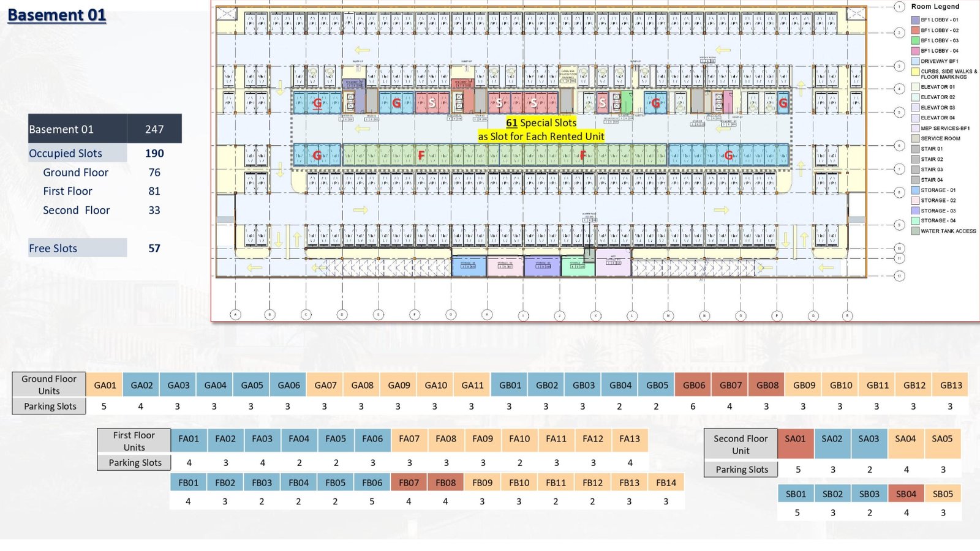Viewport: 980px width, 551px height.
Task: Click the 247 total slots count
Action: 154,129
